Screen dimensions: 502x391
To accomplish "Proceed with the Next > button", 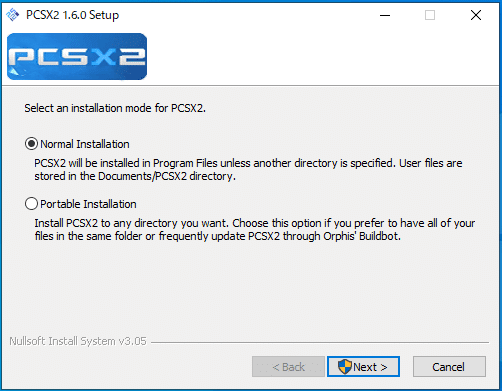I will pyautogui.click(x=363, y=367).
